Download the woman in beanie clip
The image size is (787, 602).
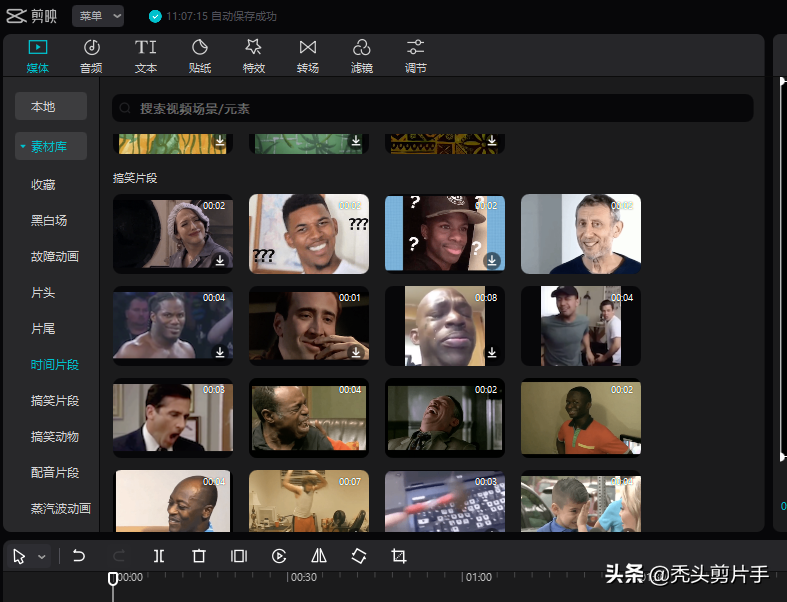click(220, 261)
